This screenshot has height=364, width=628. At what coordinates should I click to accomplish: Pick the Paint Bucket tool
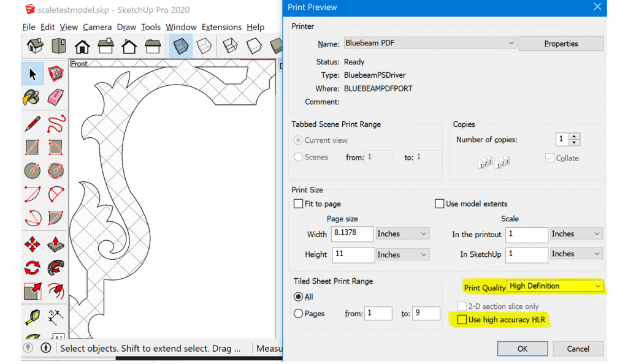point(32,97)
